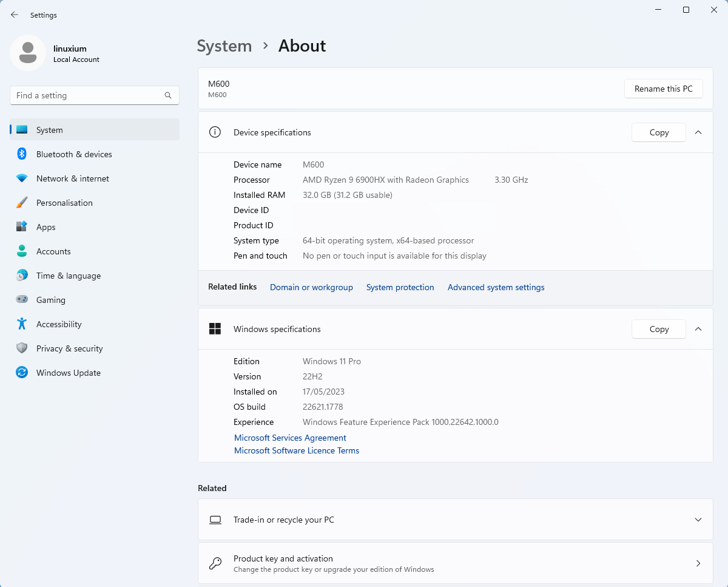Open Time & language settings
The width and height of the screenshot is (728, 587).
(95, 276)
